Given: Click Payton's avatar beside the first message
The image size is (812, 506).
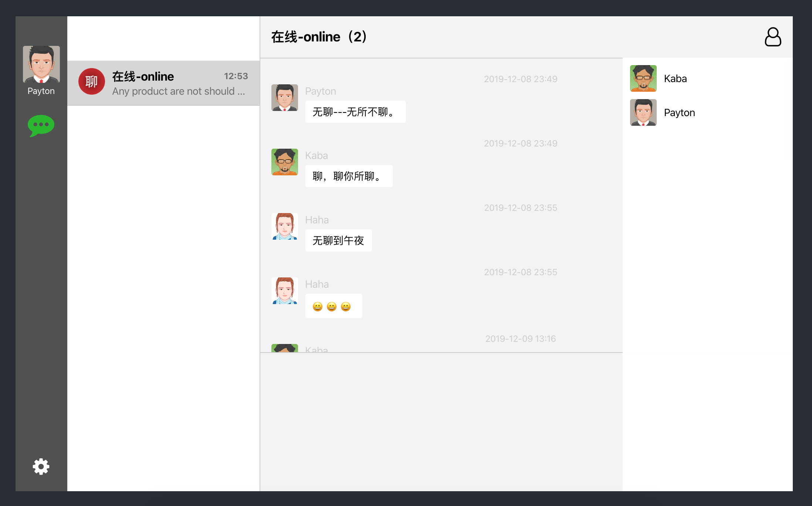Looking at the screenshot, I should click(x=284, y=98).
